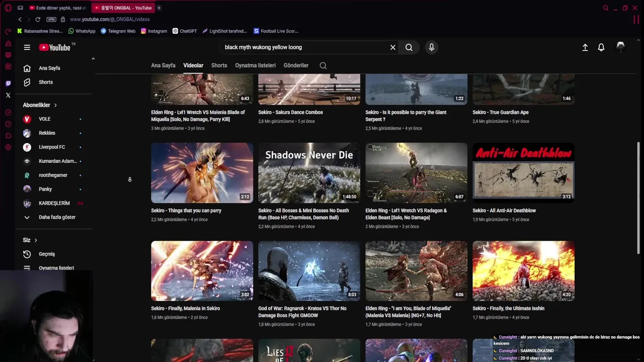This screenshot has width=644, height=362.
Task: Select the Videolar channel tab
Action: [193, 65]
